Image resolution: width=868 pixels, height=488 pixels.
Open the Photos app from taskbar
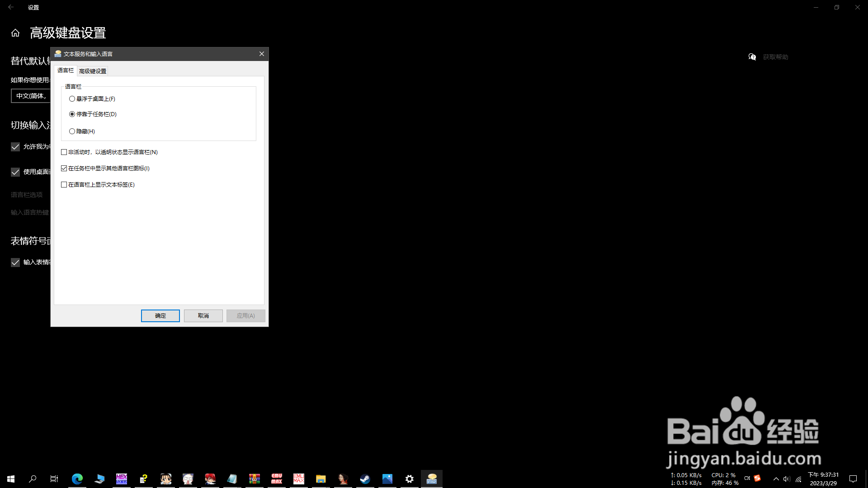pyautogui.click(x=387, y=479)
